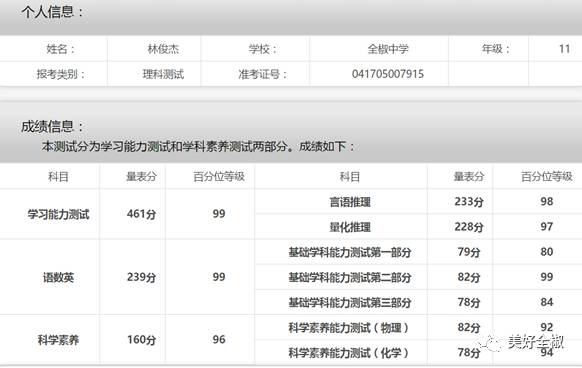Select 科学素养能力测试（化学）row label

pos(349,353)
